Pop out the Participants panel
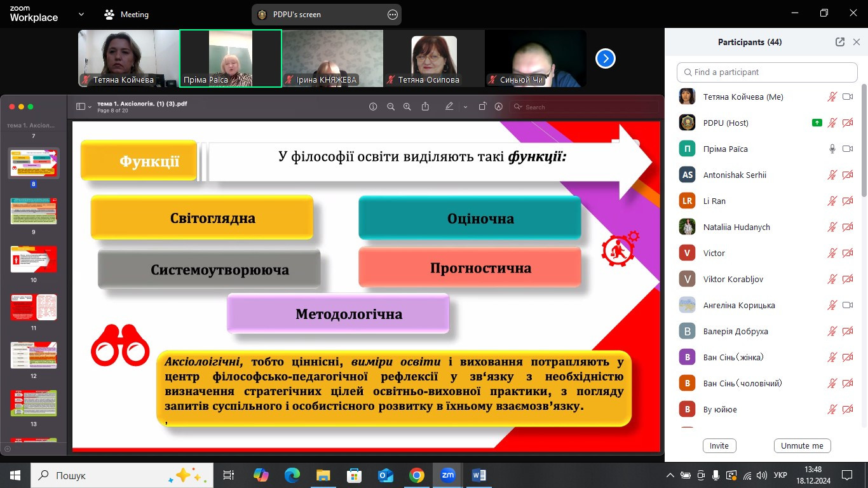The image size is (868, 488). click(x=840, y=42)
